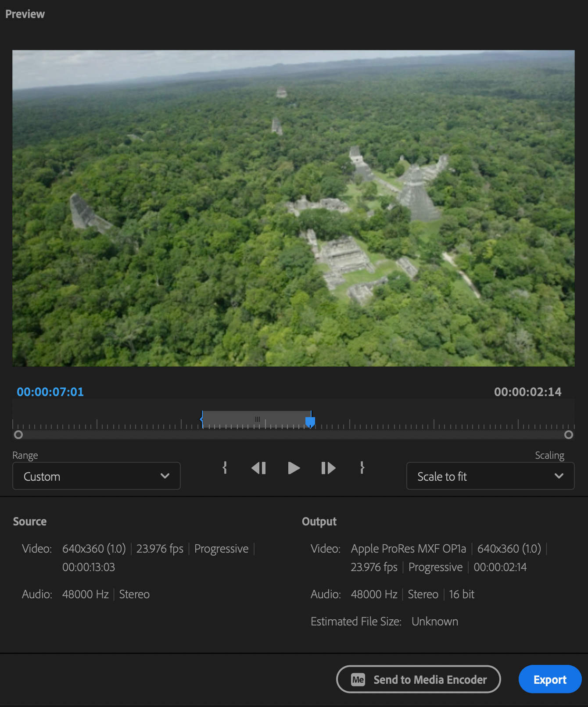This screenshot has width=588, height=707.
Task: Click the current timecode 00:00:07:01
Action: (50, 392)
